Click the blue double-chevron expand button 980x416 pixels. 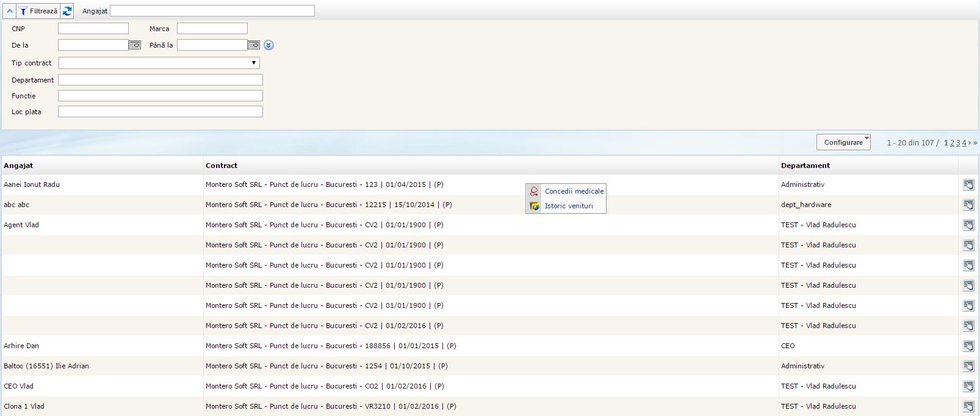(x=268, y=45)
